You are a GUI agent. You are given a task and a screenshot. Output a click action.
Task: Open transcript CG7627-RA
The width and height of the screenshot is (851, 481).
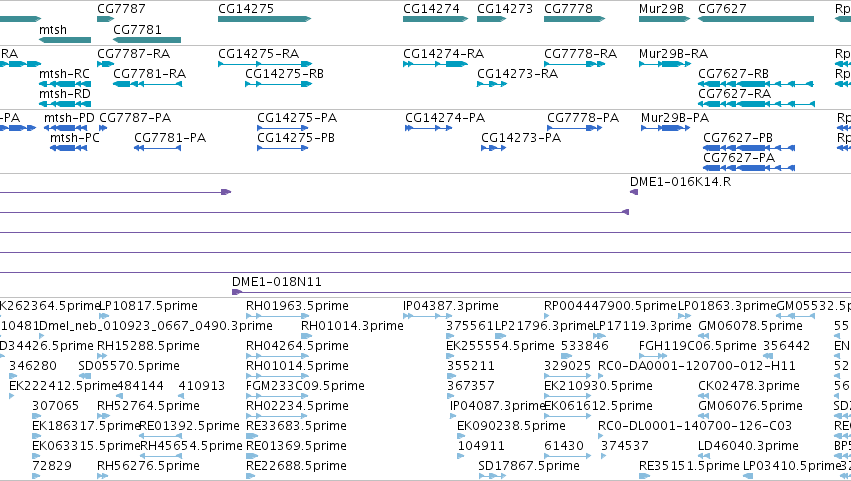tap(734, 94)
